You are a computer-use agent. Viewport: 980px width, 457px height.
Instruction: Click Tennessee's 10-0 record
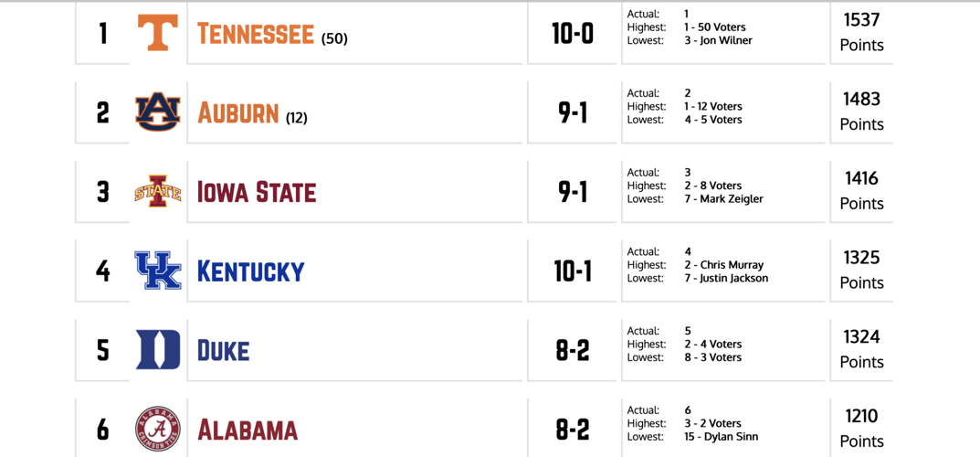point(573,34)
